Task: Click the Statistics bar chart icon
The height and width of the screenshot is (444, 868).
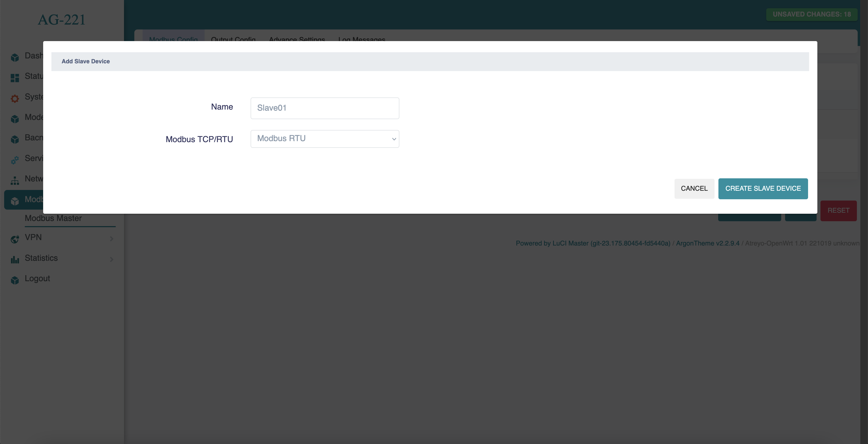Action: tap(14, 259)
